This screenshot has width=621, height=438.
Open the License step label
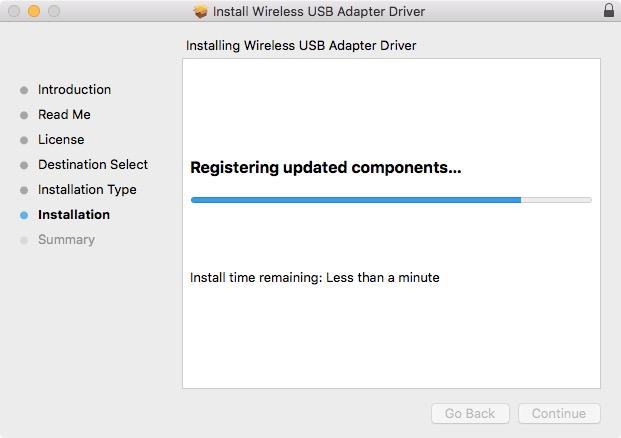pos(61,139)
